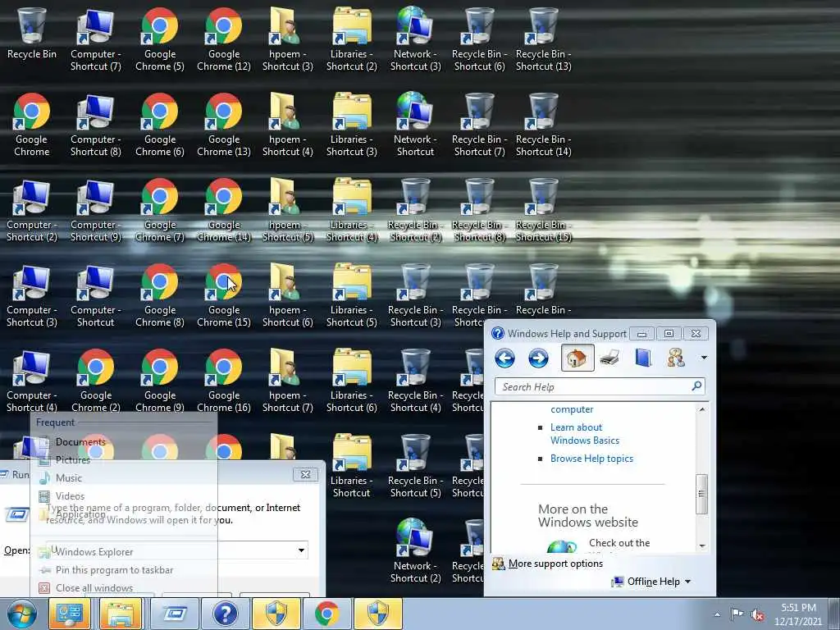The image size is (840, 630).
Task: Open Google Chrome from the taskbar
Action: point(326,614)
